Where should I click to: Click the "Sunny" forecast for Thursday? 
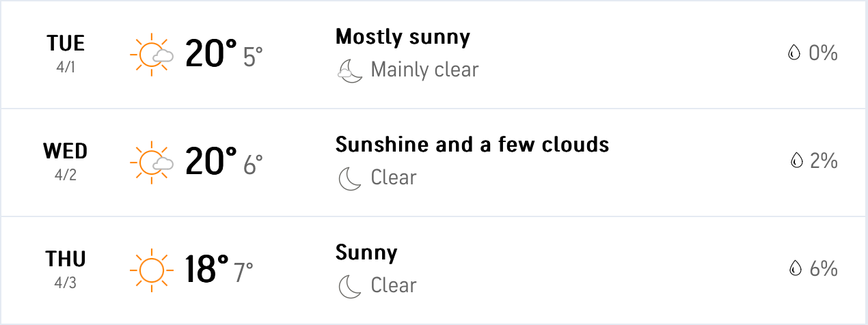[x=366, y=253]
